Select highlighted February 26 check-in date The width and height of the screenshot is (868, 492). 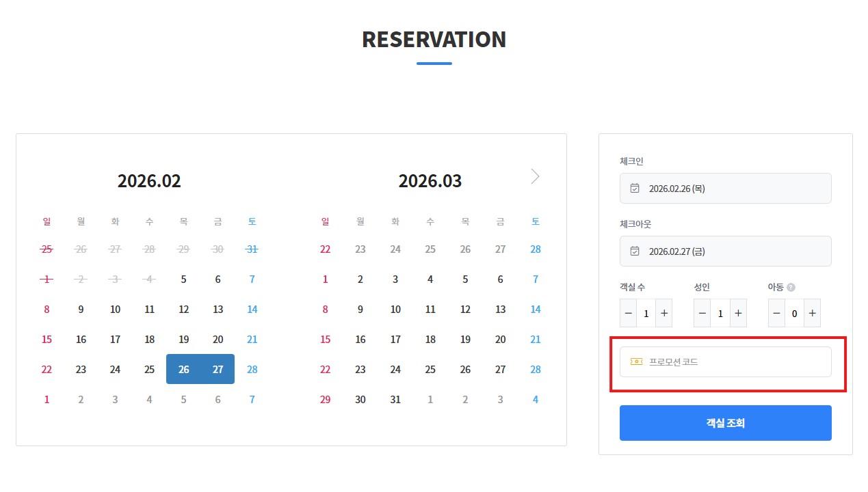click(x=183, y=370)
